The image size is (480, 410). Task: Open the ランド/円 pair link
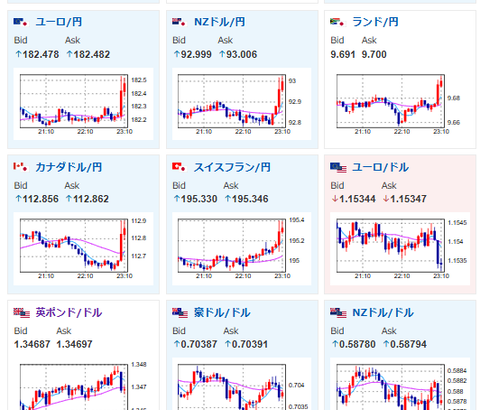[x=375, y=22]
